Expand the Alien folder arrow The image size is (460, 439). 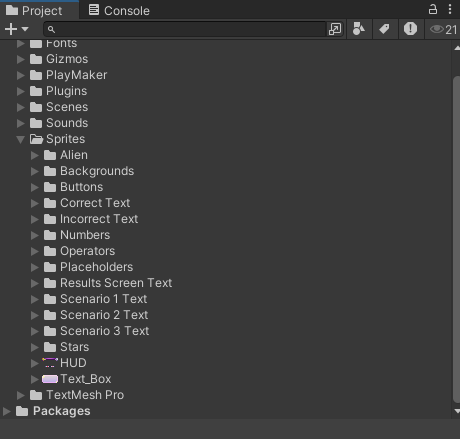35,155
